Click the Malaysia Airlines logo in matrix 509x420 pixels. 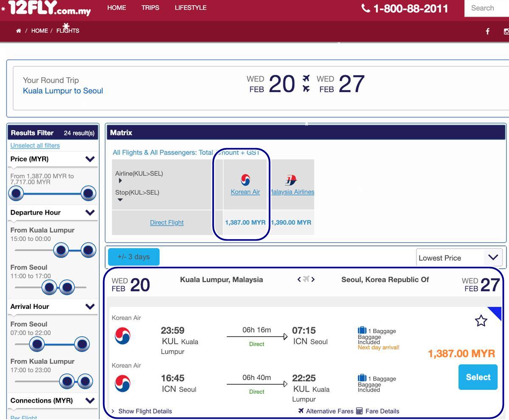tap(291, 180)
